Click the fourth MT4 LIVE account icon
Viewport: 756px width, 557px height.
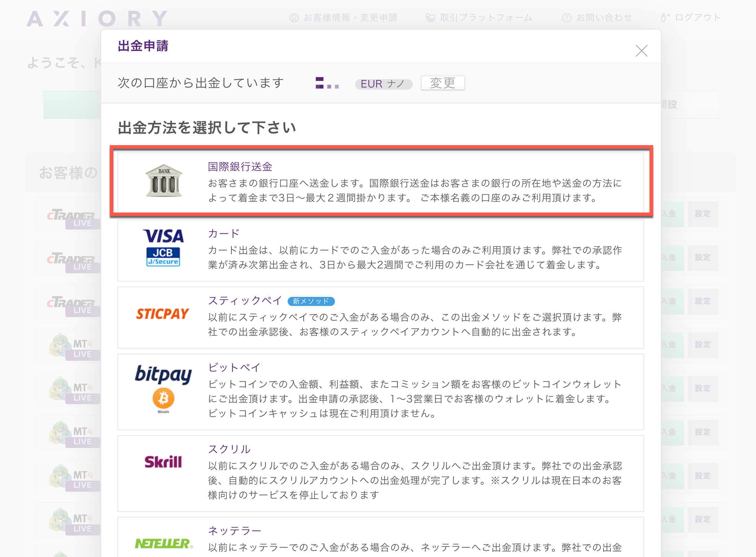tap(74, 478)
